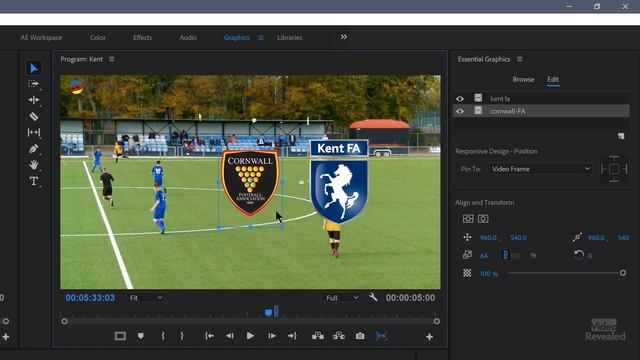Show more workspaces overflow chevron

344,37
